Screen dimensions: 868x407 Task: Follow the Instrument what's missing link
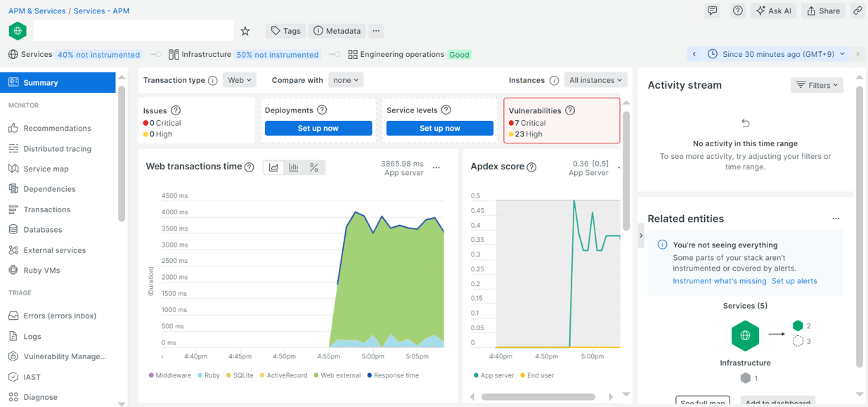point(720,281)
